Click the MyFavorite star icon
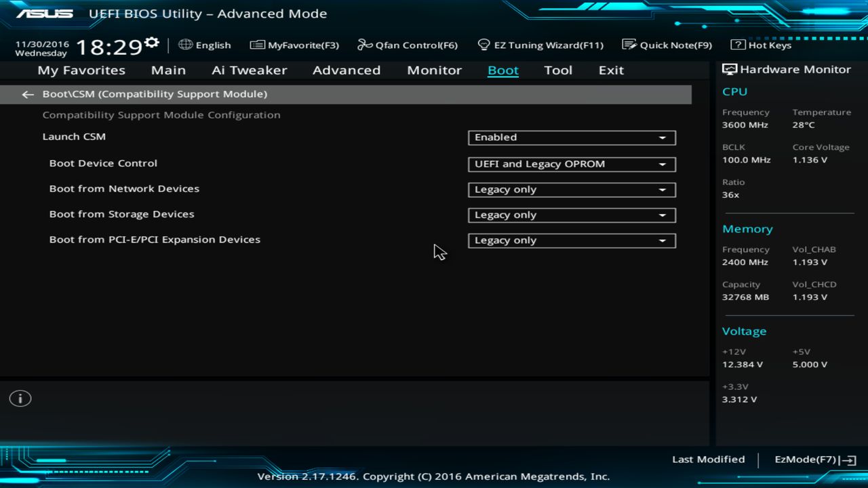Viewport: 868px width, 488px height. click(258, 45)
